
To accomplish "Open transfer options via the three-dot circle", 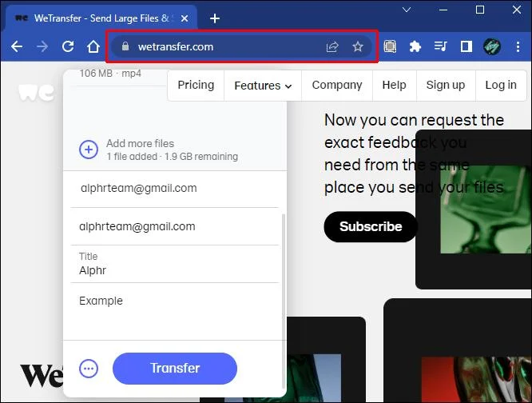I will pos(89,369).
